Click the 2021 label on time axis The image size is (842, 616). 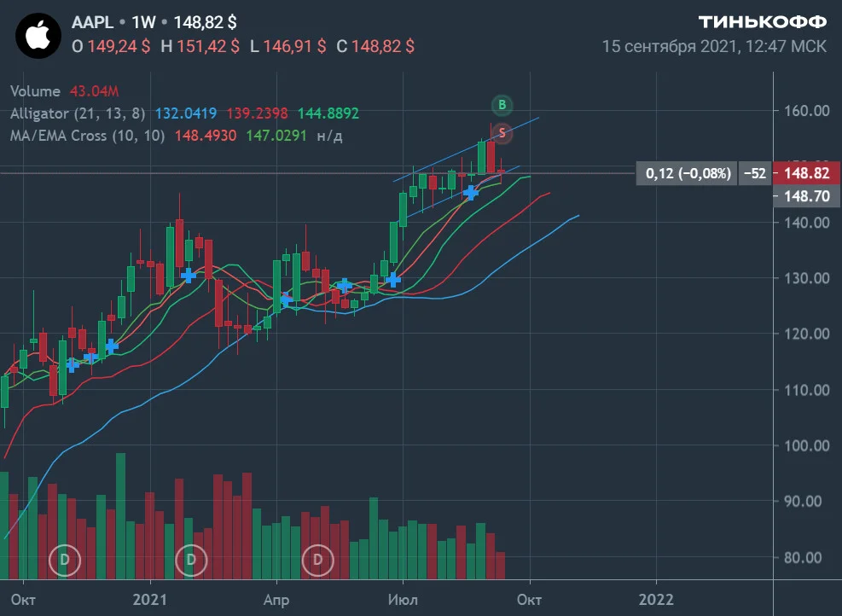(x=150, y=599)
